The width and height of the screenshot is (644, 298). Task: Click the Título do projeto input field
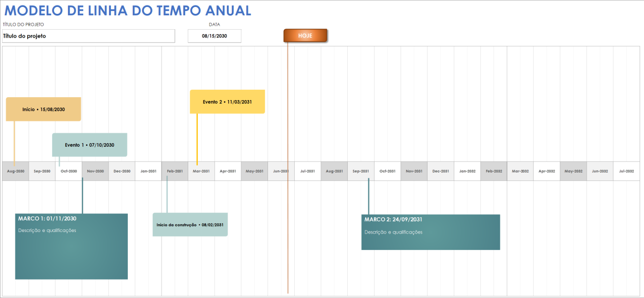[x=88, y=36]
